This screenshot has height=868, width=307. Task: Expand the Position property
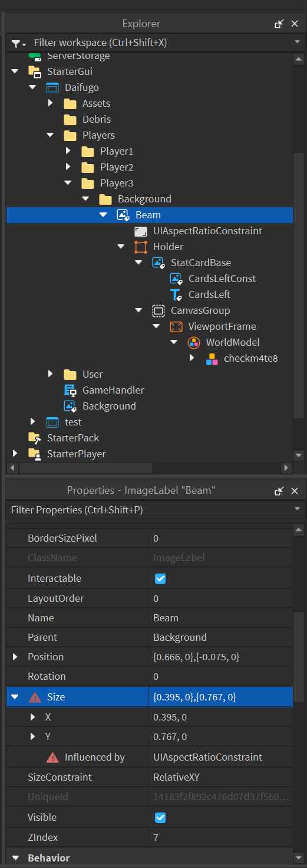click(15, 657)
